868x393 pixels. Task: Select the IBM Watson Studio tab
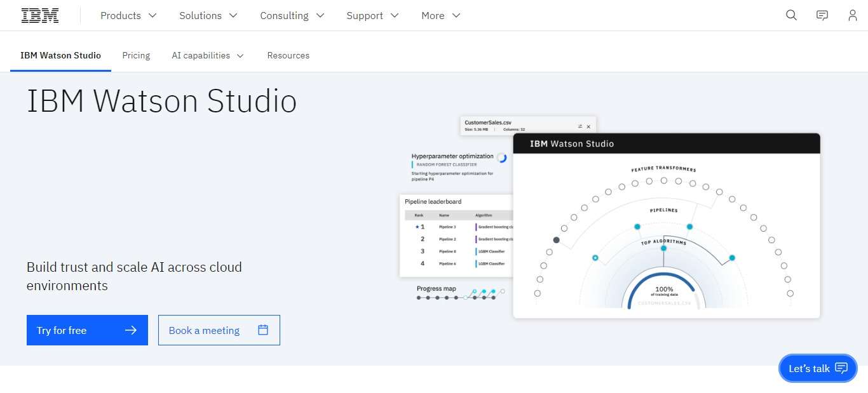(x=60, y=55)
